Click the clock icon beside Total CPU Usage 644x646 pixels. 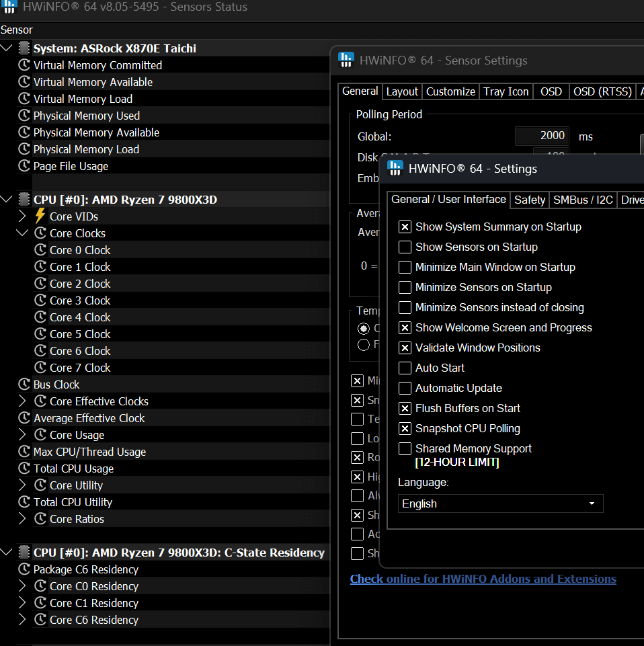click(24, 469)
